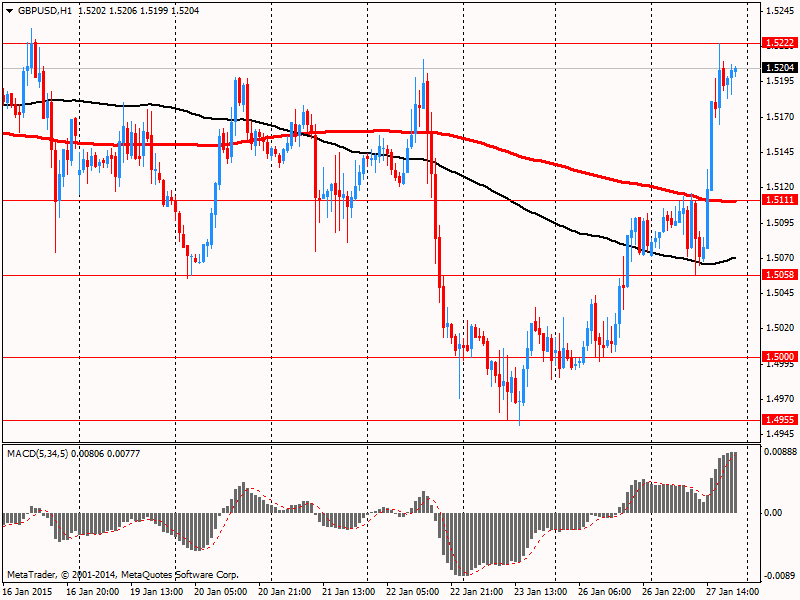Click the 0.00 zero level on MACD scale

tap(774, 513)
